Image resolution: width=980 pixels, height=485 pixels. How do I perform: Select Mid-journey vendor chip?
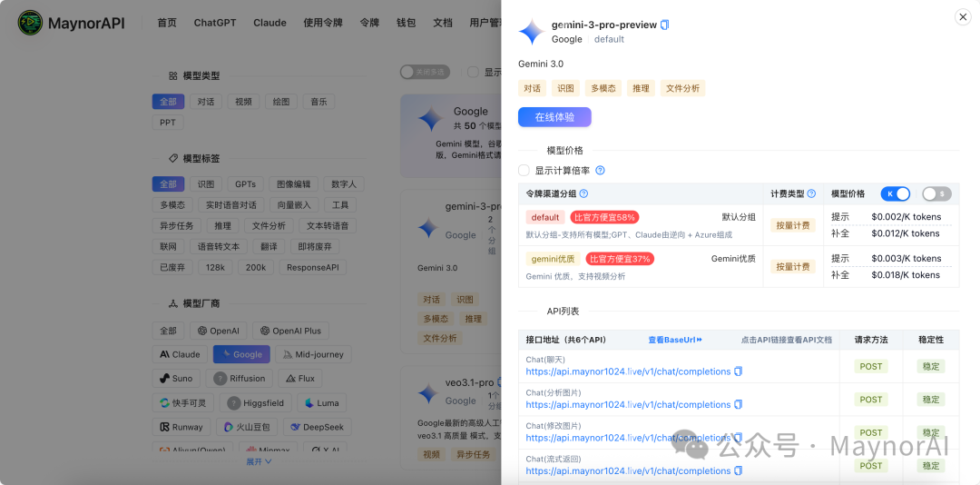click(x=313, y=354)
